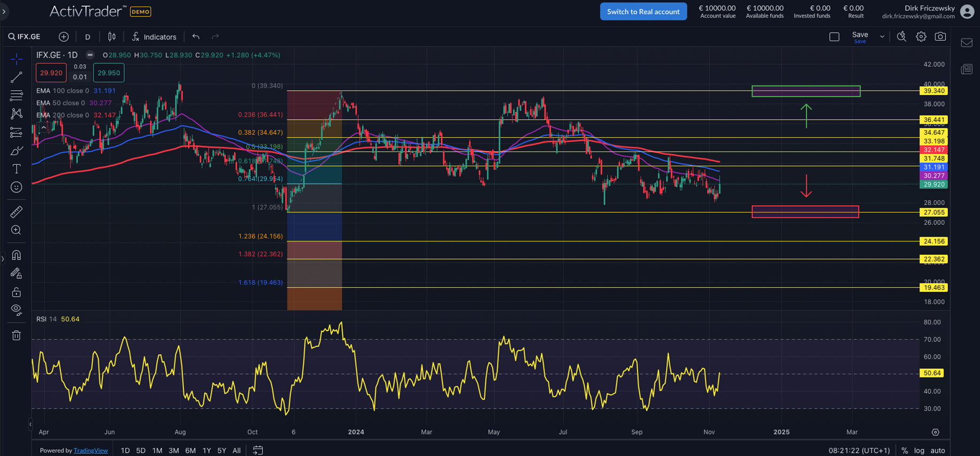Toggle hide all drawings eye icon
980x456 pixels.
tap(17, 309)
